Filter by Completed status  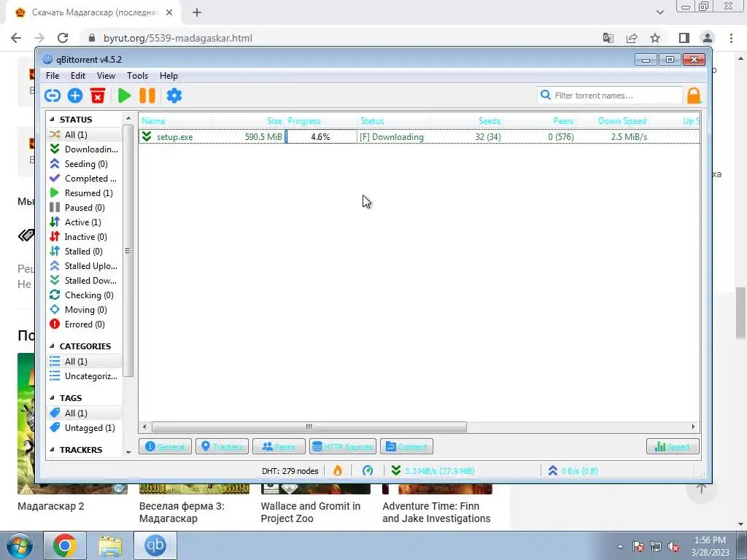point(85,179)
